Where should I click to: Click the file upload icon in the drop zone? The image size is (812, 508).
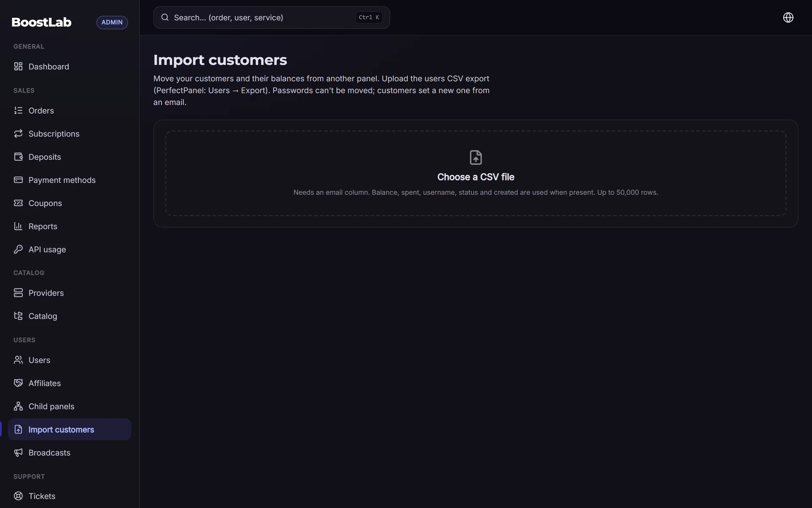pyautogui.click(x=476, y=157)
